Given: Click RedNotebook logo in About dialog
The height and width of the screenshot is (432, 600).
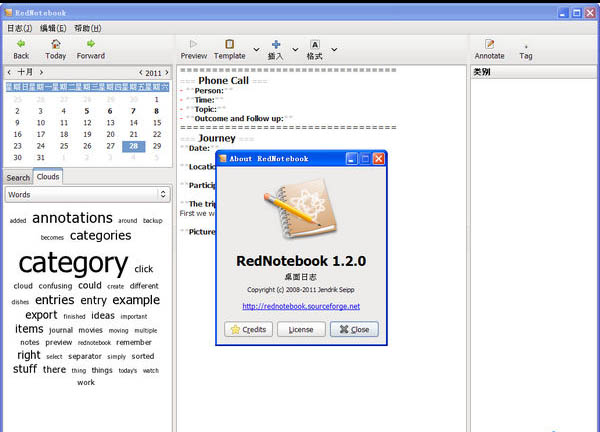Looking at the screenshot, I should [301, 209].
